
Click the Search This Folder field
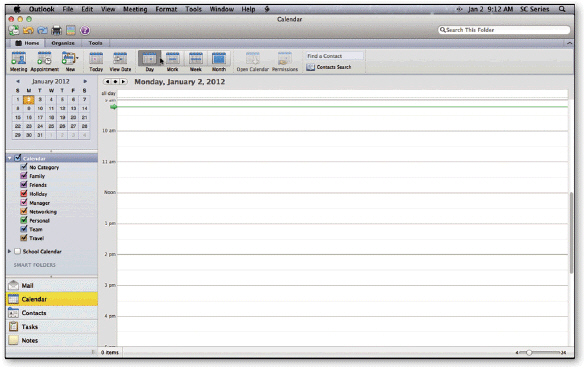coord(504,30)
